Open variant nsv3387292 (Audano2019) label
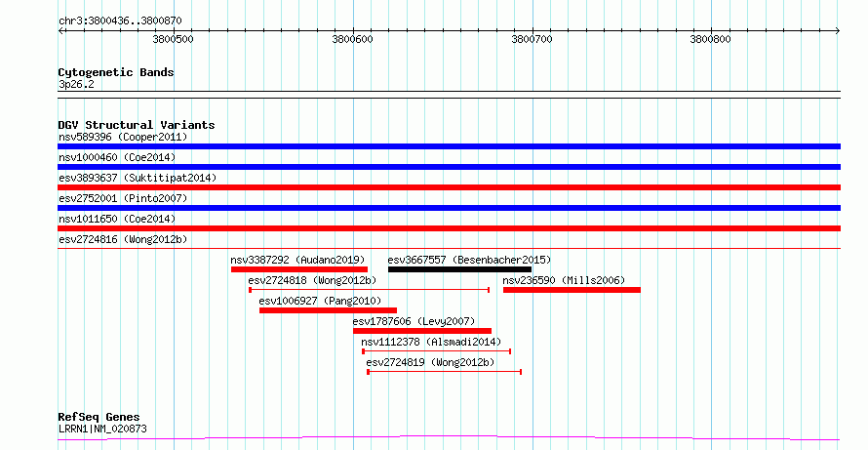Screen dimensions: 868x450 [x=297, y=260]
